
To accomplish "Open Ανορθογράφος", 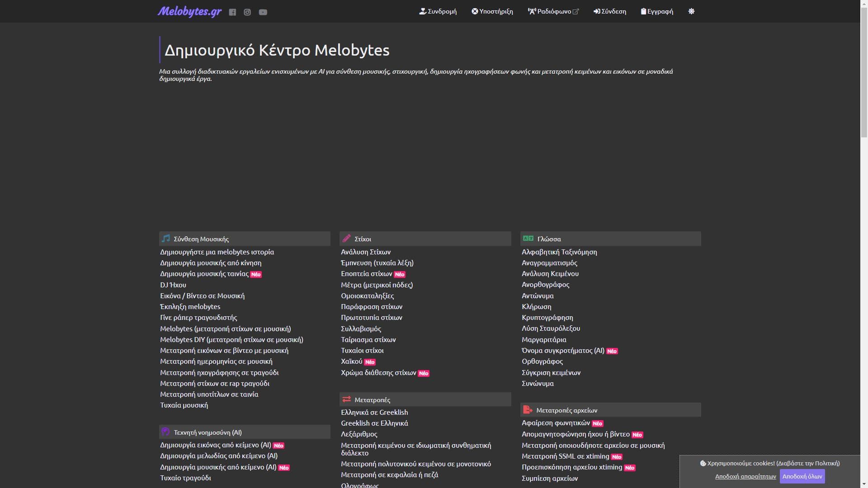I will tap(545, 285).
